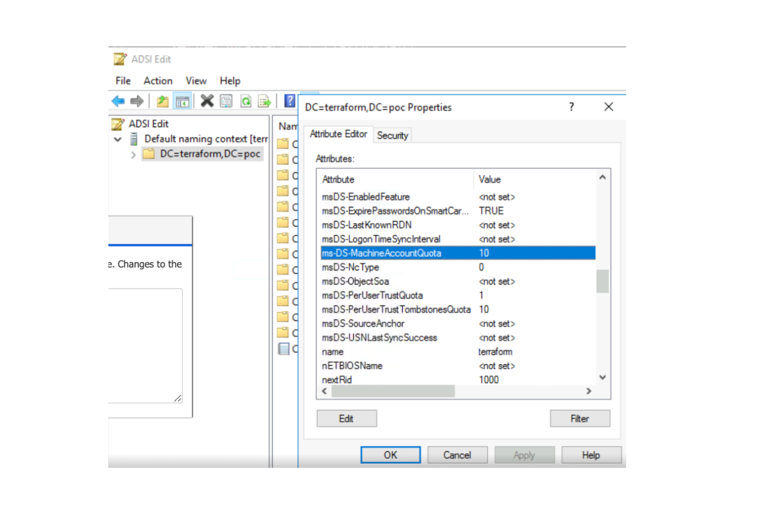
Task: Click the Filter button
Action: 579,418
